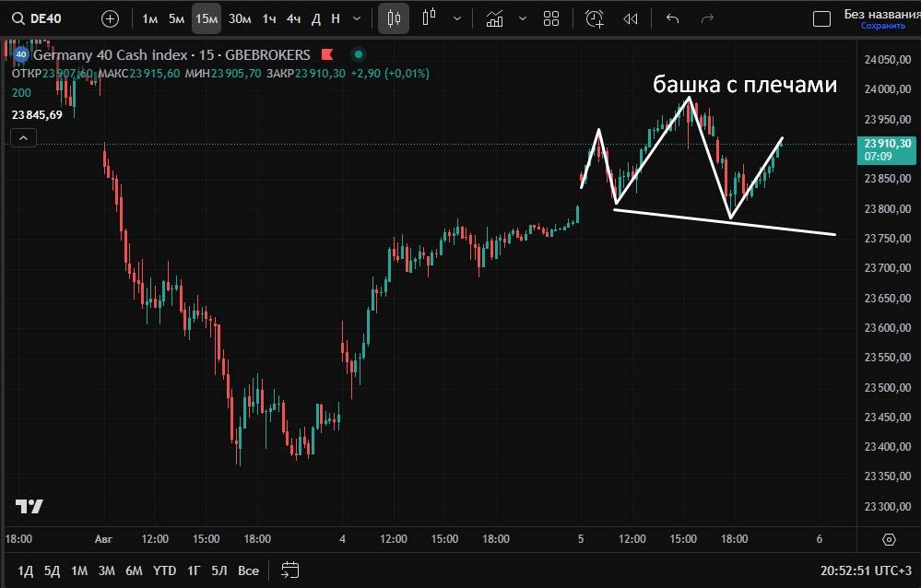Collapse the indicator legend chevron
This screenshot has width=921, height=588.
point(23,138)
